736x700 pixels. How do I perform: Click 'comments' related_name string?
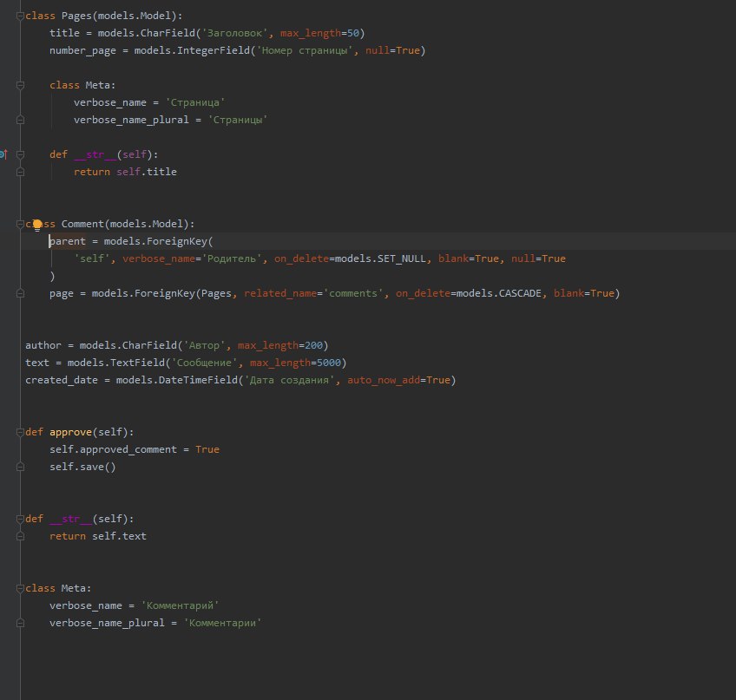pos(353,294)
